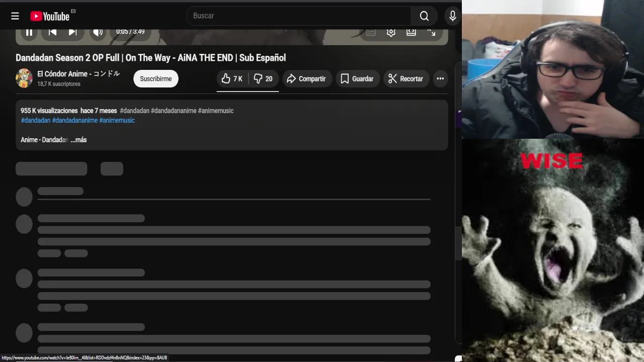
Task: Click the webcam overlay of the streamer
Action: 553,69
